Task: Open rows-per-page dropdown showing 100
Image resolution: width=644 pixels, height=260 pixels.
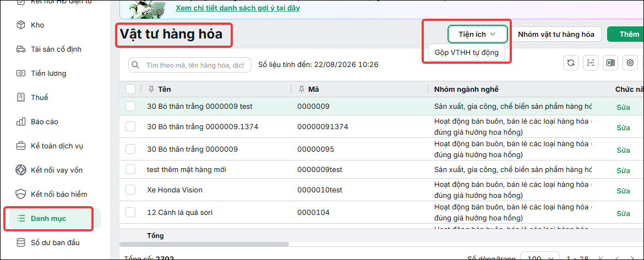Action: [x=539, y=258]
